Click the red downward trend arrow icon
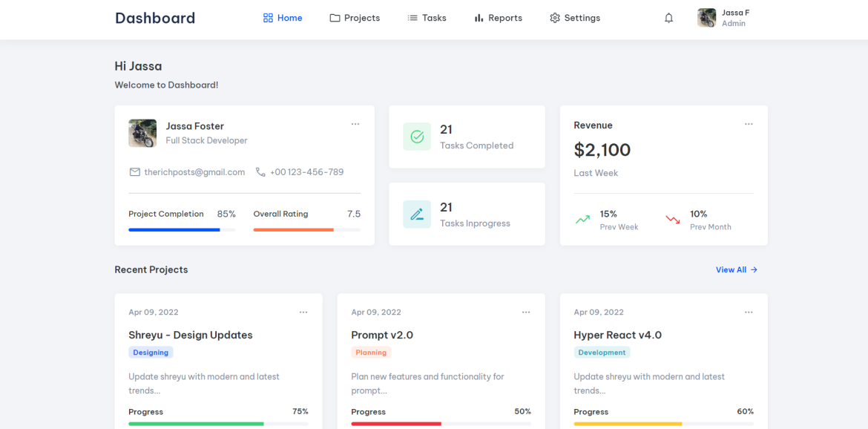 (673, 220)
